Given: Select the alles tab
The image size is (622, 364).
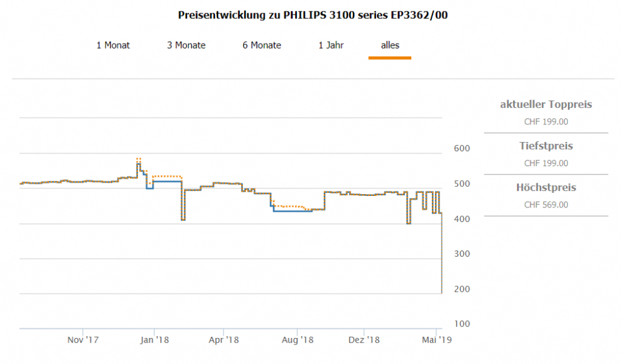Looking at the screenshot, I should 390,45.
